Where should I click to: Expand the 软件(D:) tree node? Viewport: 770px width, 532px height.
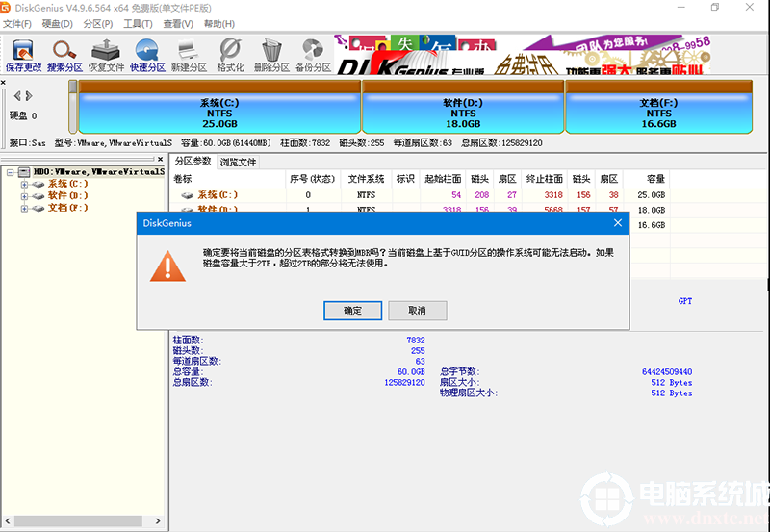pyautogui.click(x=24, y=196)
